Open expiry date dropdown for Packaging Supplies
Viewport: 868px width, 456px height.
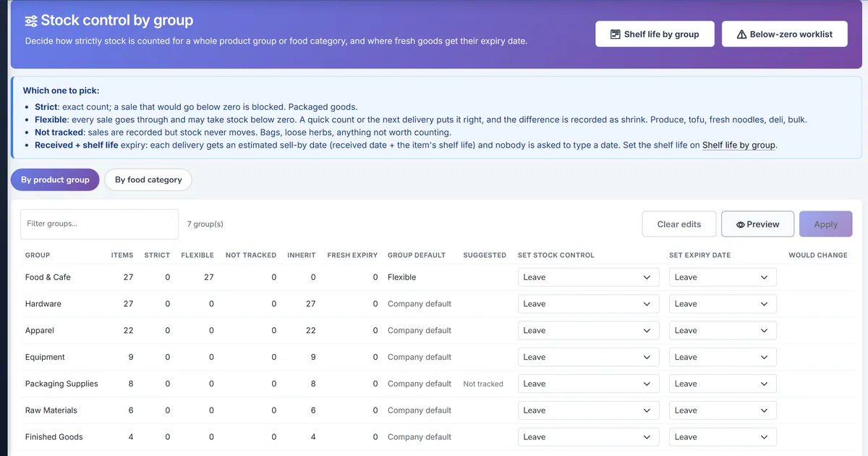coord(723,384)
